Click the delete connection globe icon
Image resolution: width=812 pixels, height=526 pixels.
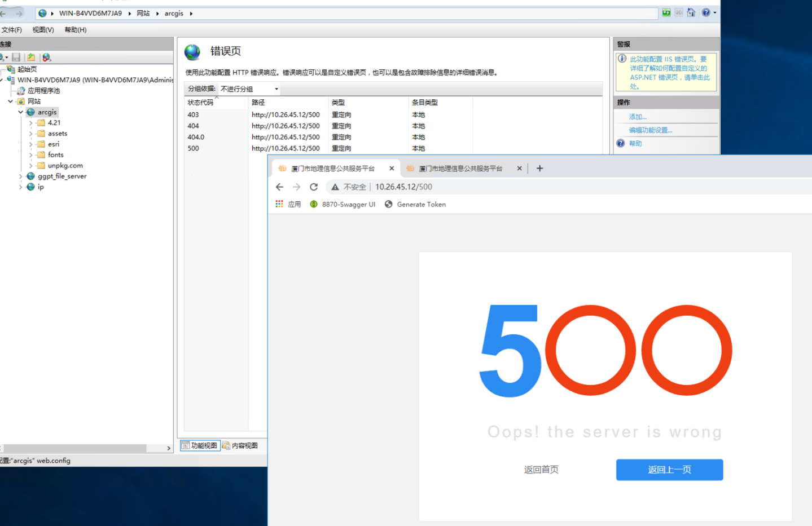[47, 58]
